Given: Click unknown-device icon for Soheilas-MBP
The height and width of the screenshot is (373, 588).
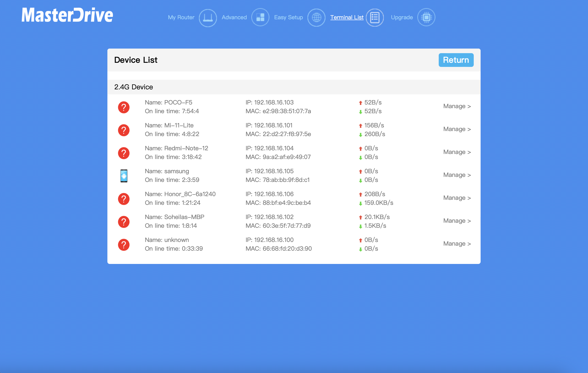Looking at the screenshot, I should (x=124, y=222).
